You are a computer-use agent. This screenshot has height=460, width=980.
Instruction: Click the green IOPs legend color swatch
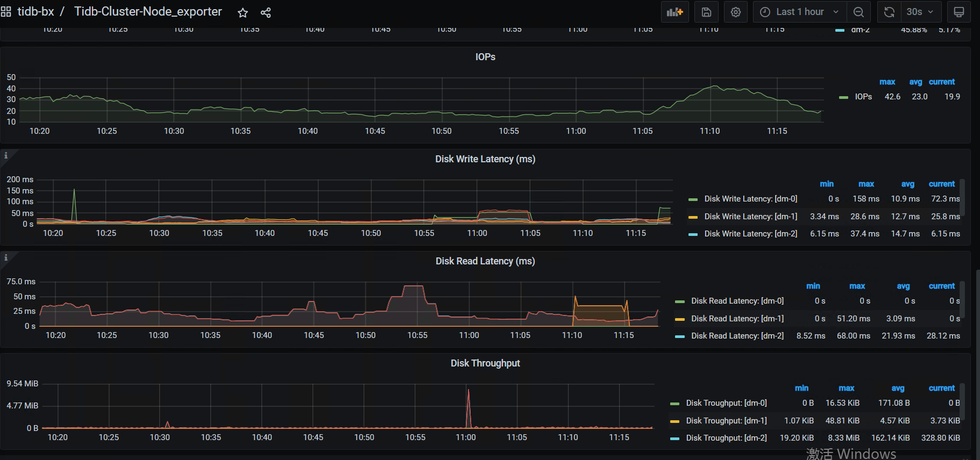843,97
